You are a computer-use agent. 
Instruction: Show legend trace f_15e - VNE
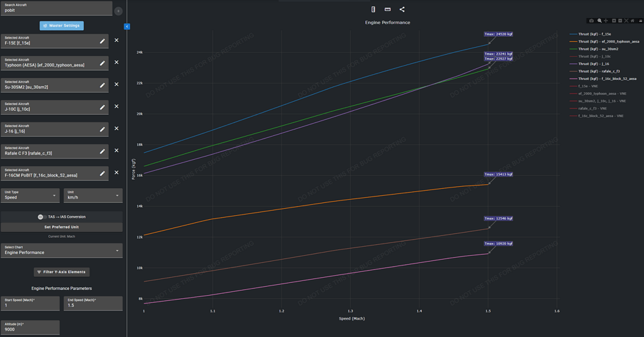583,86
